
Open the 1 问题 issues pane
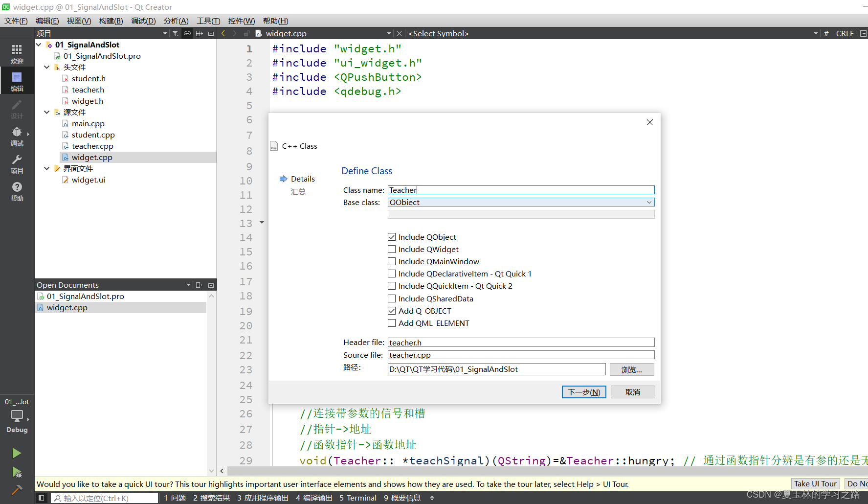click(x=175, y=498)
